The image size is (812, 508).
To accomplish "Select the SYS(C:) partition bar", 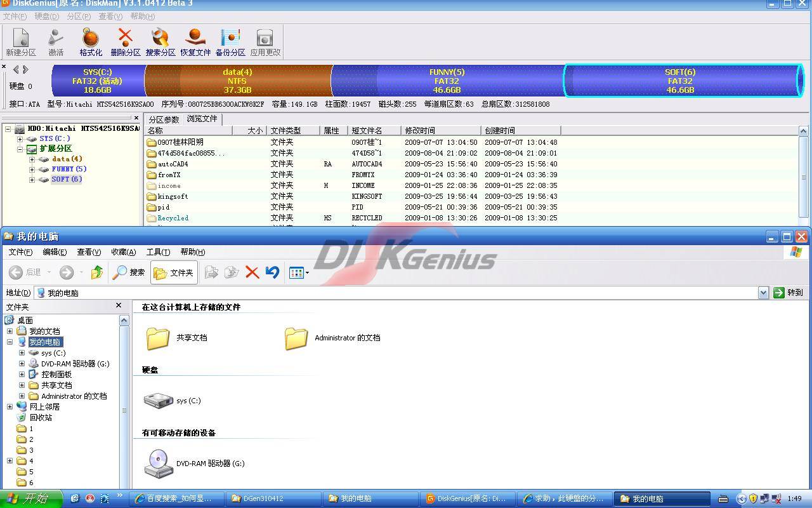I will [98, 81].
